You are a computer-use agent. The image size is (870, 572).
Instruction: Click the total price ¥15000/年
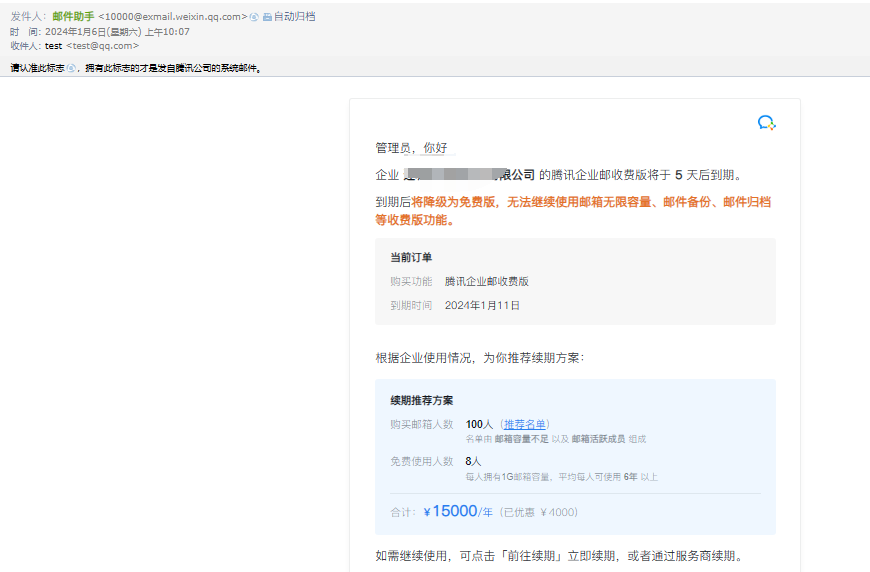click(x=458, y=511)
